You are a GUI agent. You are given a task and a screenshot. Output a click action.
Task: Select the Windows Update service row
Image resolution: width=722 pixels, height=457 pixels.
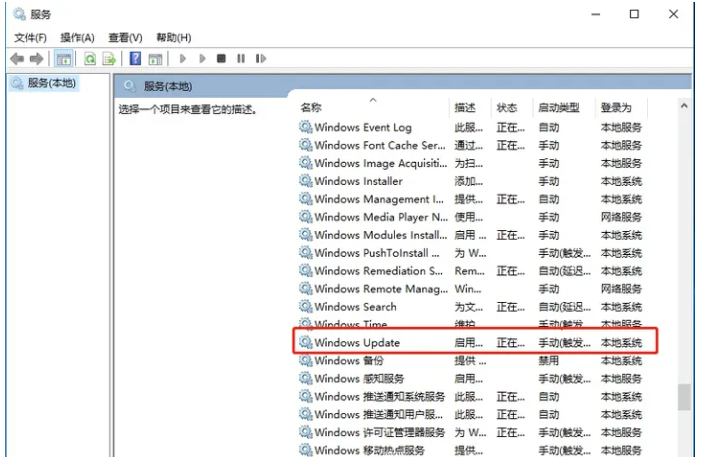[x=357, y=343]
